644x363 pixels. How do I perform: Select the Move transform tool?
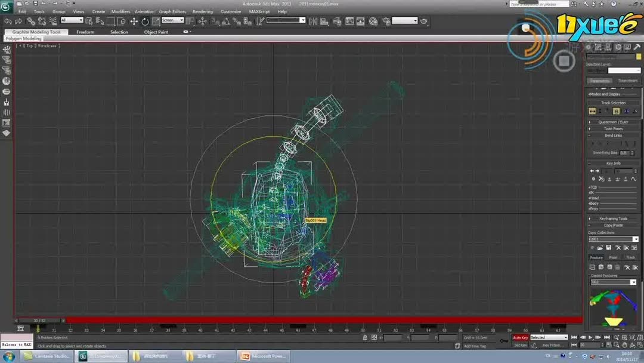click(134, 21)
